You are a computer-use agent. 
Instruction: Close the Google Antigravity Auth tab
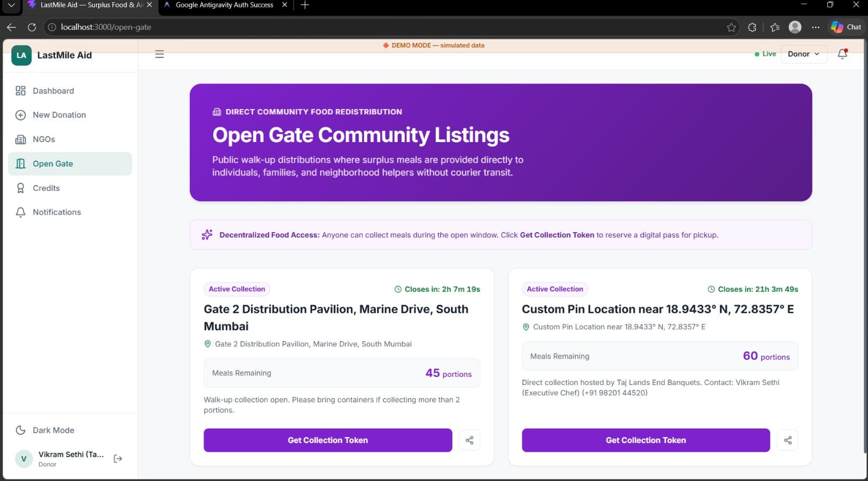coord(284,5)
